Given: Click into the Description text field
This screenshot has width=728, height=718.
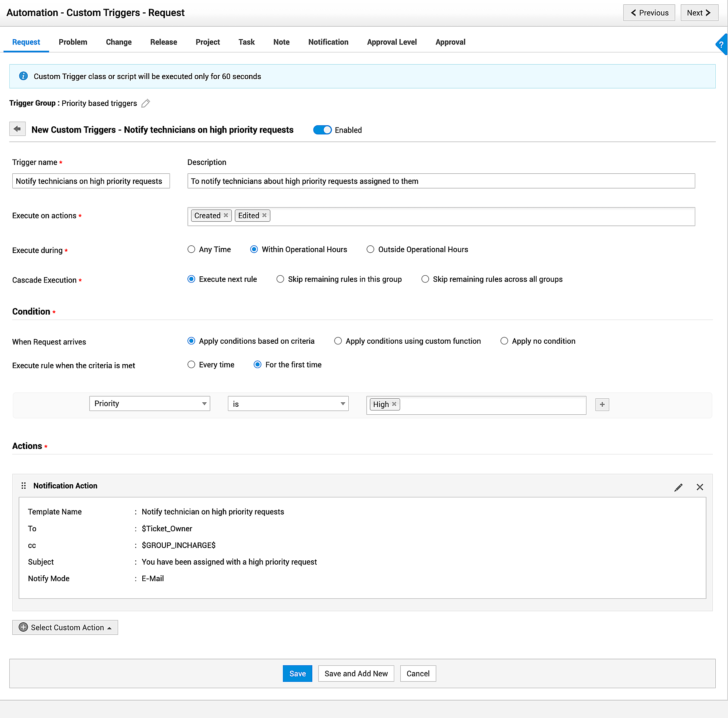Looking at the screenshot, I should click(x=441, y=181).
